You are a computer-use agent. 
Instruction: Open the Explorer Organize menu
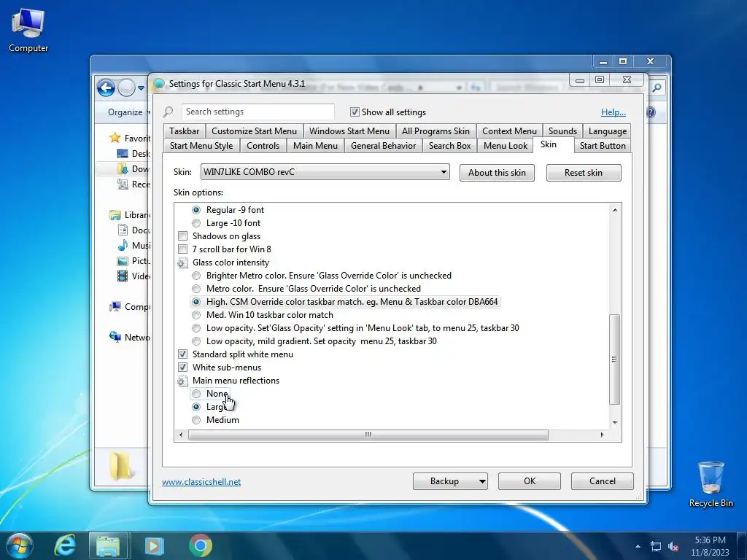click(x=128, y=112)
